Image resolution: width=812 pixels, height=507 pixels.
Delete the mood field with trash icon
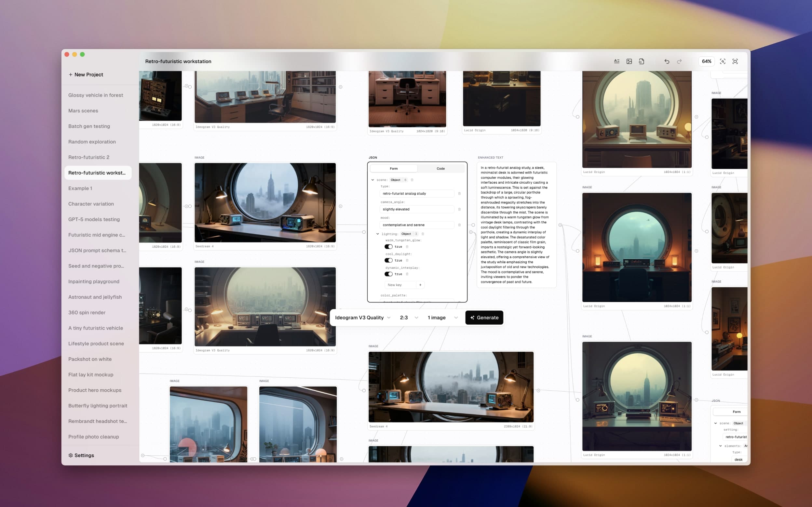pyautogui.click(x=459, y=225)
